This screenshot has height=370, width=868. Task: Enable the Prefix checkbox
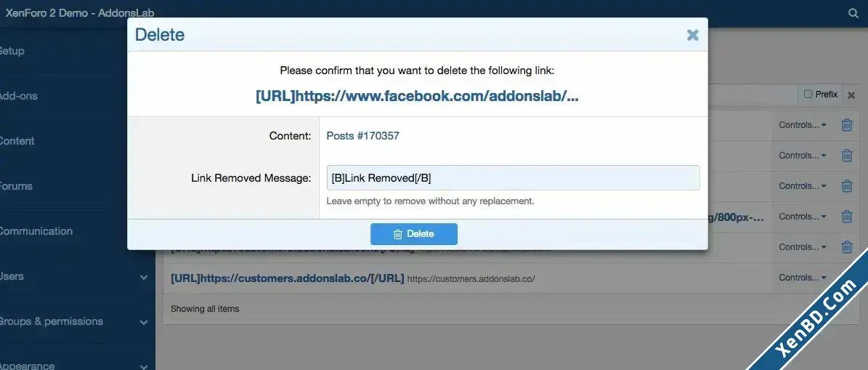tap(808, 94)
